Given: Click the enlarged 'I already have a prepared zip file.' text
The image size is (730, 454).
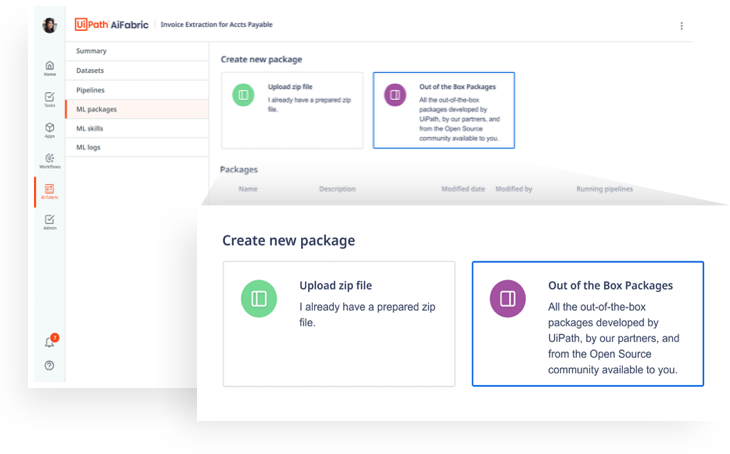Looking at the screenshot, I should coord(367,315).
